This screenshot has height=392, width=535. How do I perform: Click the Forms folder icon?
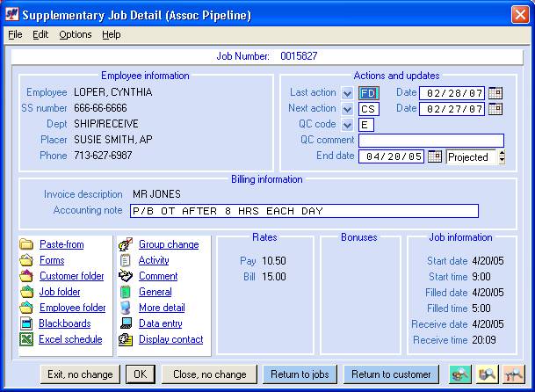pyautogui.click(x=26, y=260)
